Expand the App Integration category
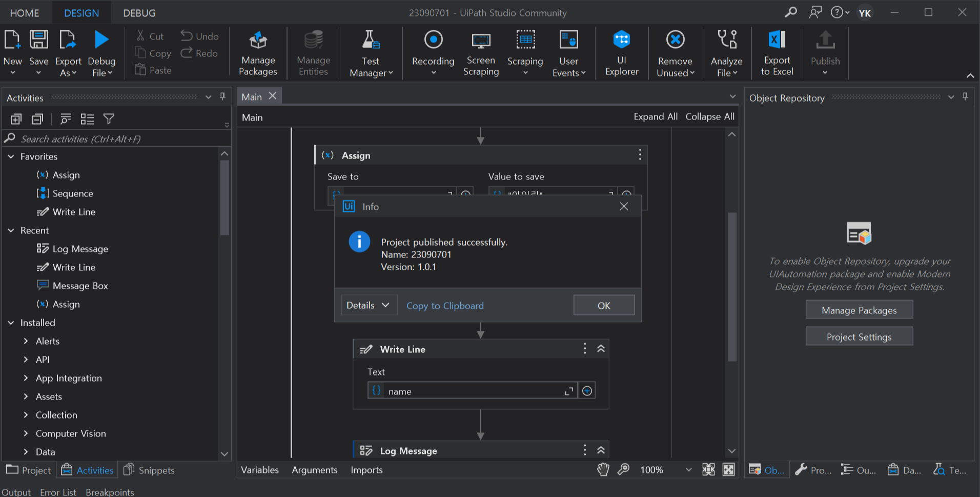This screenshot has width=980, height=497. click(26, 378)
